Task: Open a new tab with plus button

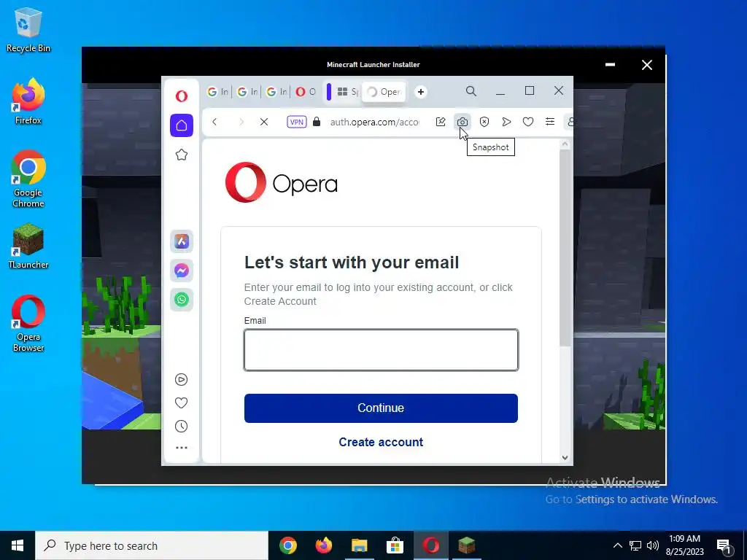Action: 421,92
